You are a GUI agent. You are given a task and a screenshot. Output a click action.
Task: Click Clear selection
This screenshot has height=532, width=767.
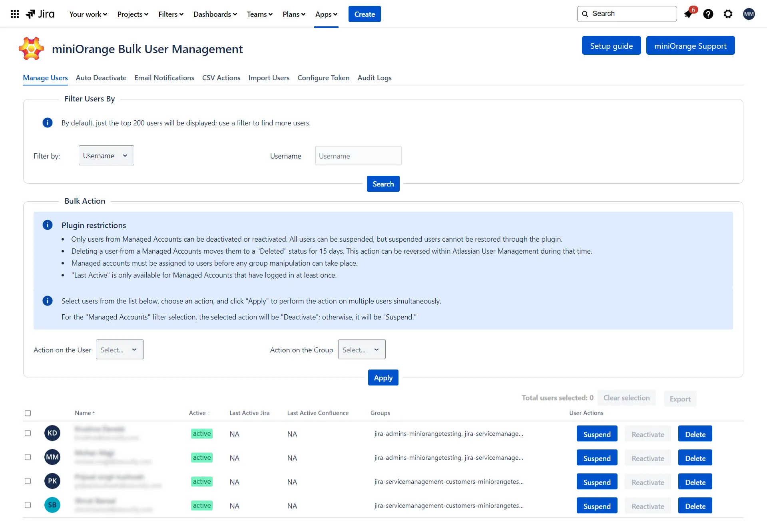coord(626,398)
